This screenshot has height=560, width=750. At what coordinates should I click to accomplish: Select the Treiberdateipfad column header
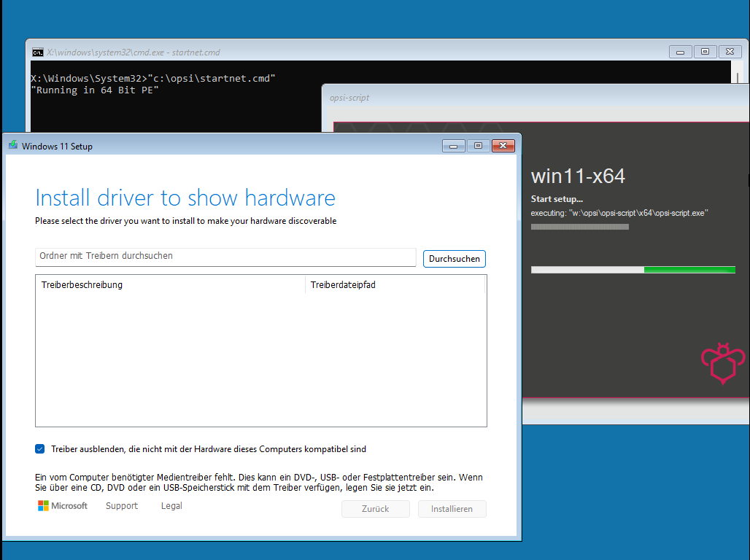[395, 284]
